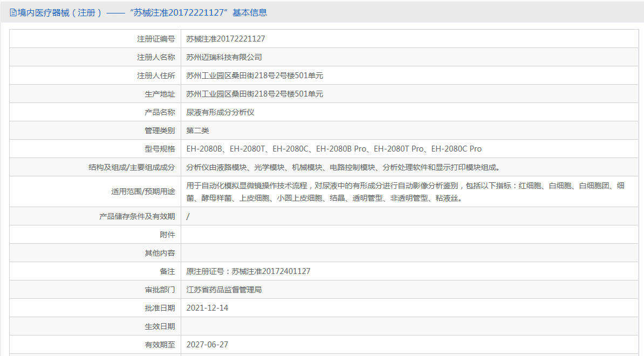The height and width of the screenshot is (356, 644).
Task: Click the label '适用范围/预期用途'
Action: coord(143,192)
